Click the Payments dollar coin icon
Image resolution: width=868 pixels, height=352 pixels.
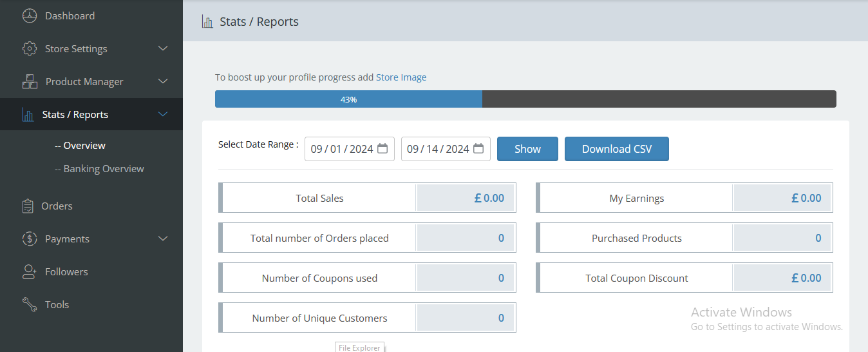(30, 239)
